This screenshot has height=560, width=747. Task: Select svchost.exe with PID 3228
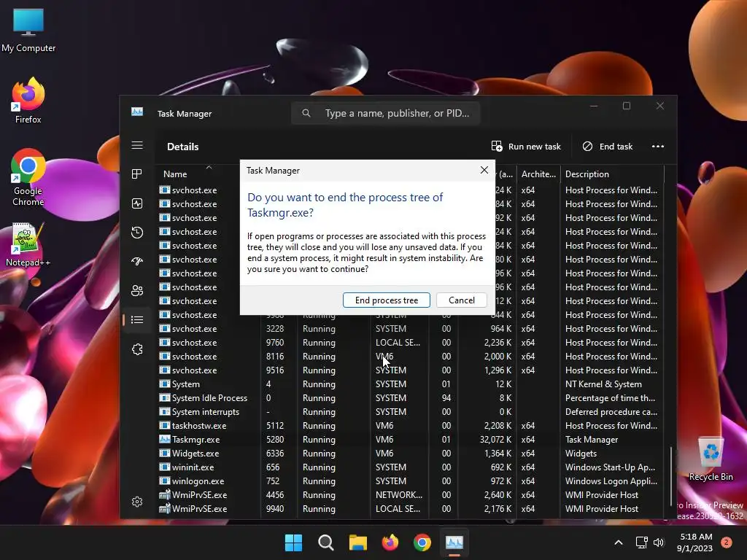pyautogui.click(x=410, y=328)
